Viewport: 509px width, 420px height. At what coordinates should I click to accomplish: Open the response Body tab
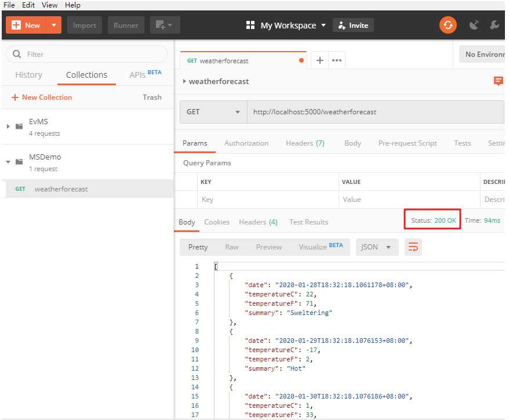187,222
